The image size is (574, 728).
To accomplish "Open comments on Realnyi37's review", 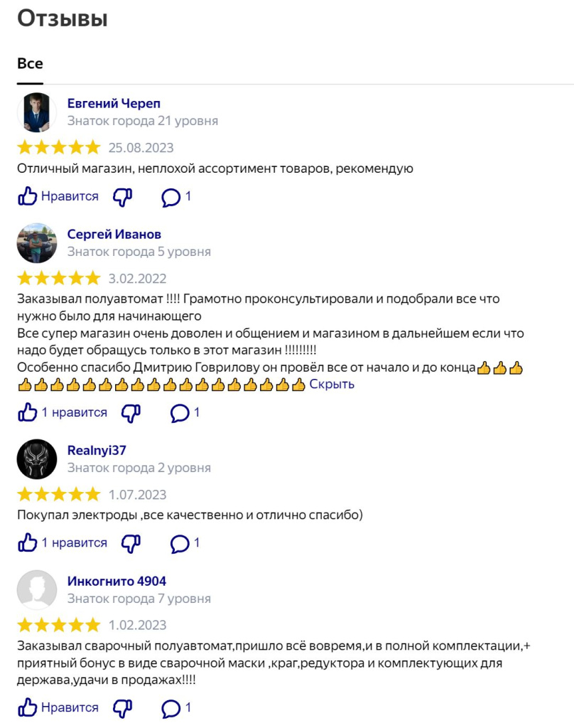I will [185, 543].
